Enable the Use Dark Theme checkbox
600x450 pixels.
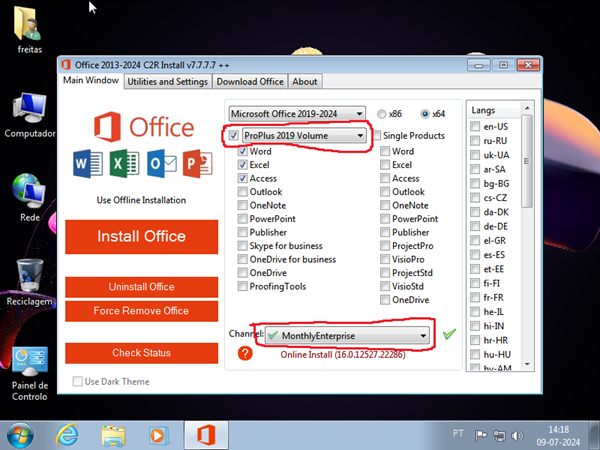(77, 382)
